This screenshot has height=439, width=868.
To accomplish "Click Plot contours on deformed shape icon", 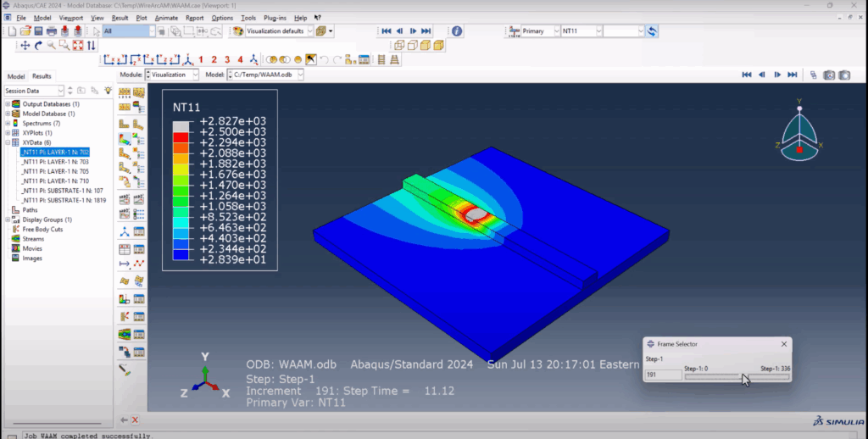I will (125, 139).
